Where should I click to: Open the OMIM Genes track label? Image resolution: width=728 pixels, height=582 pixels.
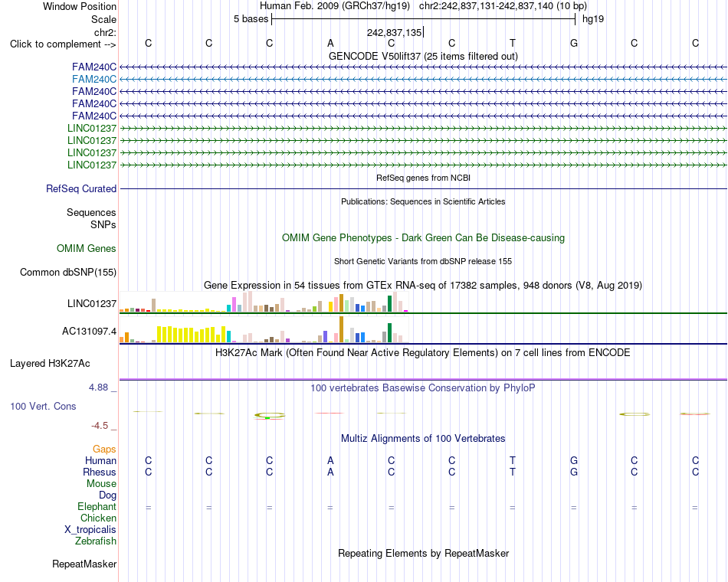click(87, 249)
